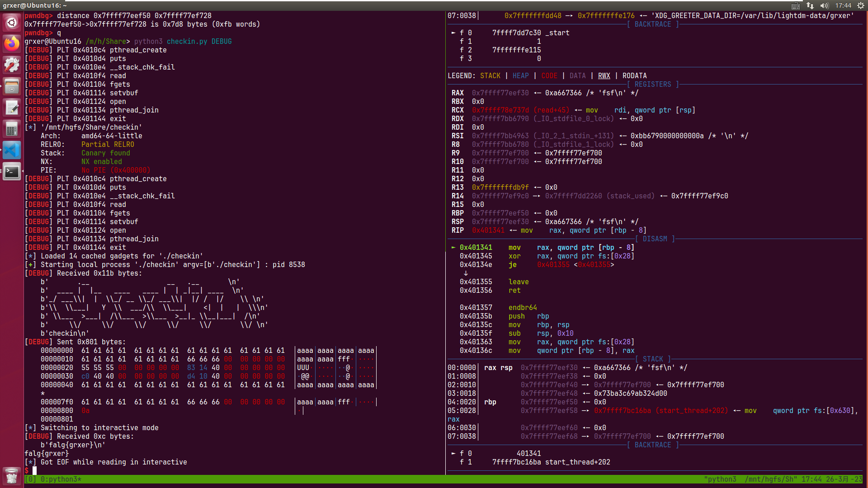Click 'Canary found' checksec value
The width and height of the screenshot is (868, 488).
(x=106, y=153)
